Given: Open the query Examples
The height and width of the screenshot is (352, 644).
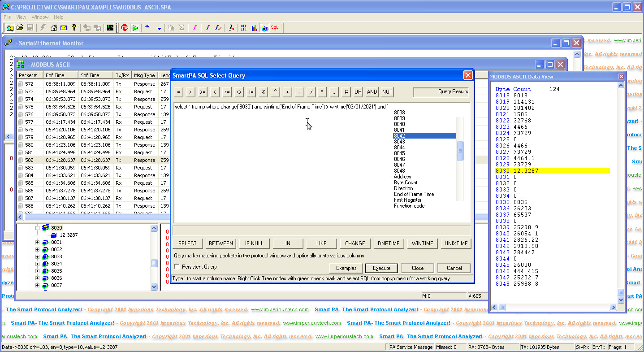Looking at the screenshot, I should tap(346, 268).
